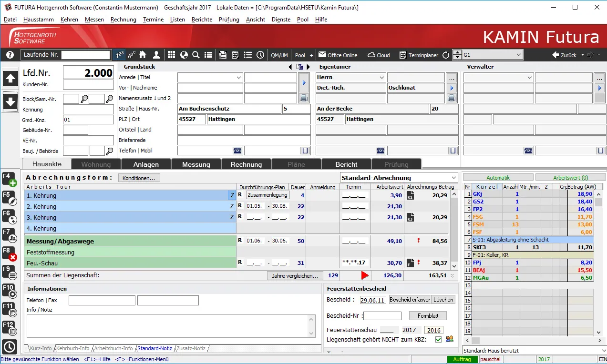Click the globe icon in the toolbar
The width and height of the screenshot is (607, 364).
[184, 55]
